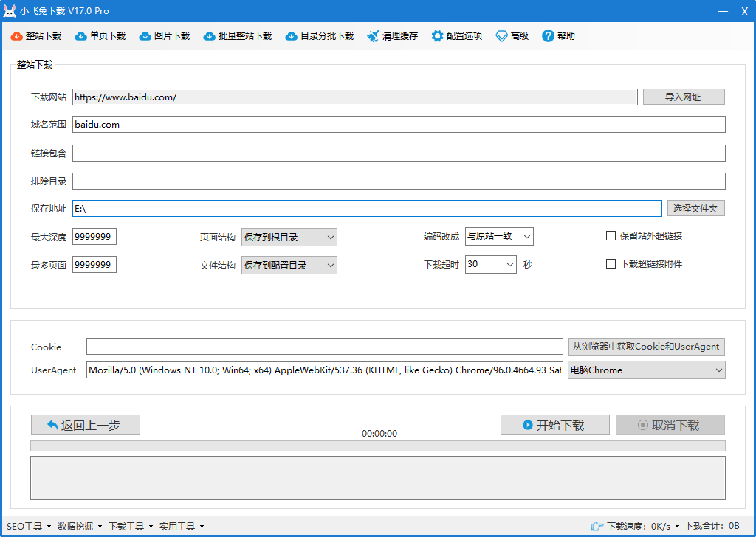Click the 清理缓存 broom icon
Screen dimensions: 756x537
click(373, 36)
